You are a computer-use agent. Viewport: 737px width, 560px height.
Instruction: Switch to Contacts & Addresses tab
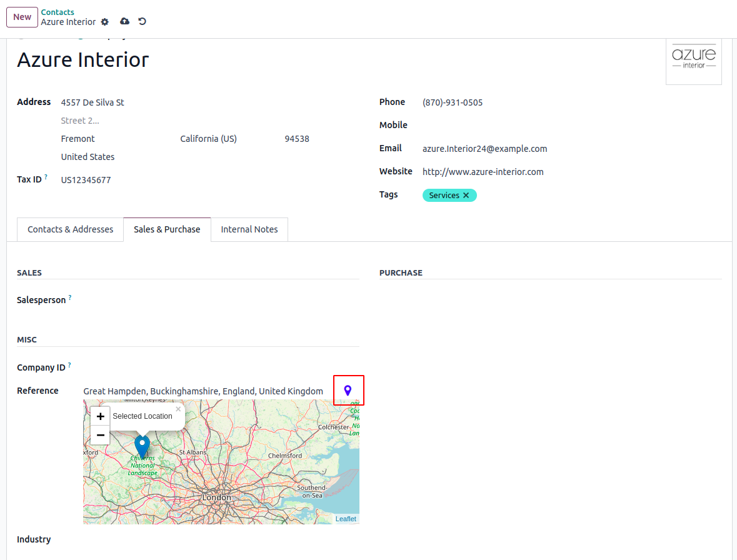coord(71,229)
